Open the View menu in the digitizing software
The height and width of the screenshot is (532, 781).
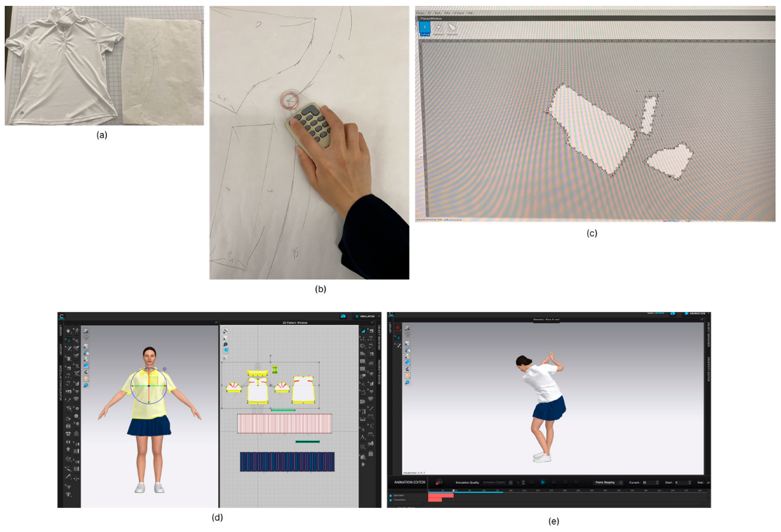click(448, 12)
